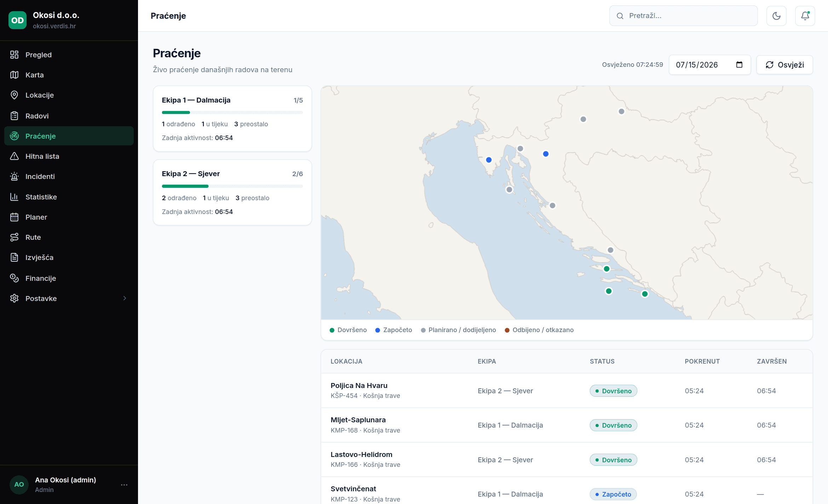Click the Planer calendar icon
The width and height of the screenshot is (828, 504).
click(x=14, y=217)
